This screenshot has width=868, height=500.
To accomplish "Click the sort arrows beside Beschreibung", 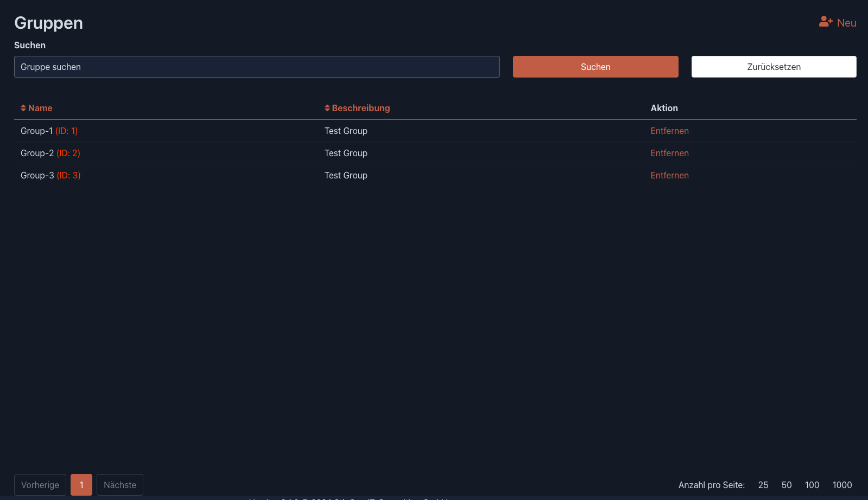I will click(327, 108).
